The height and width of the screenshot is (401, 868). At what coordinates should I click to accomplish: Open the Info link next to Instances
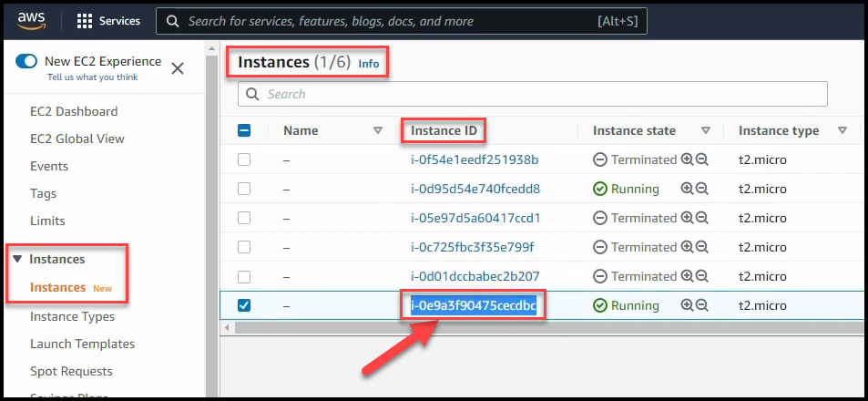point(368,64)
